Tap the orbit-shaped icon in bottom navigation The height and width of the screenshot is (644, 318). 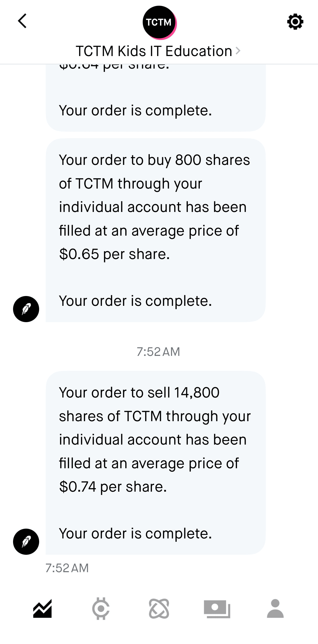(x=159, y=608)
